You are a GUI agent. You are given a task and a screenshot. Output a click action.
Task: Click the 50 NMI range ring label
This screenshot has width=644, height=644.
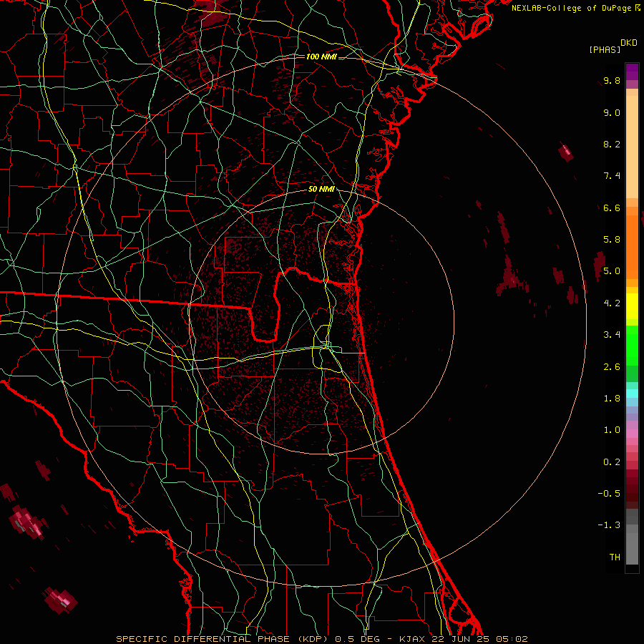pos(321,189)
